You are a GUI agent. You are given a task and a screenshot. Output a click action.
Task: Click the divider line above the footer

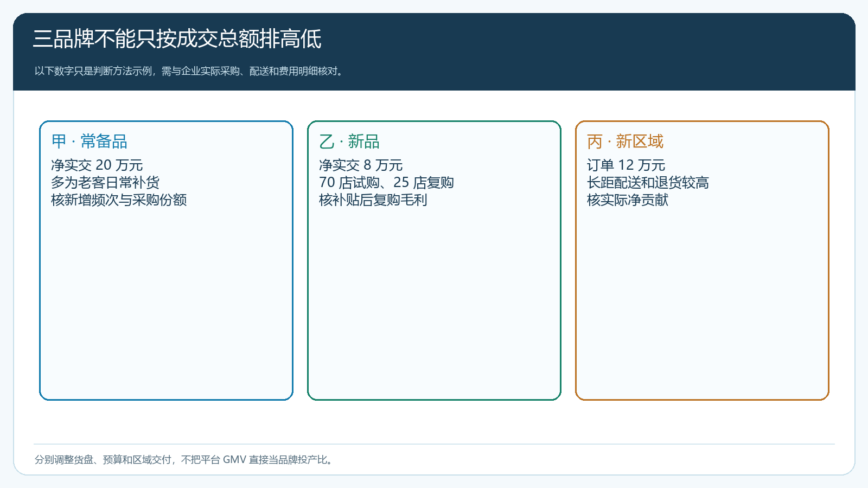434,444
